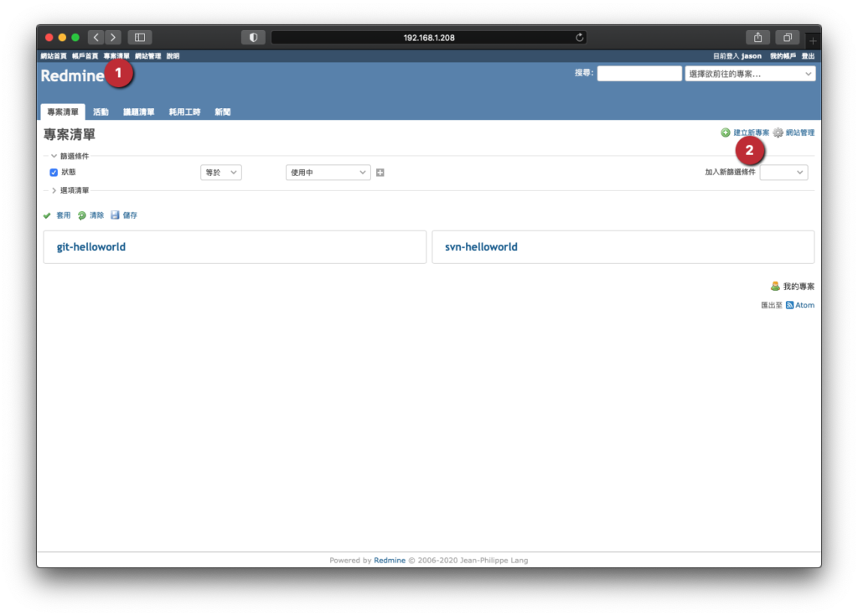Open the Safari share menu

click(x=757, y=37)
